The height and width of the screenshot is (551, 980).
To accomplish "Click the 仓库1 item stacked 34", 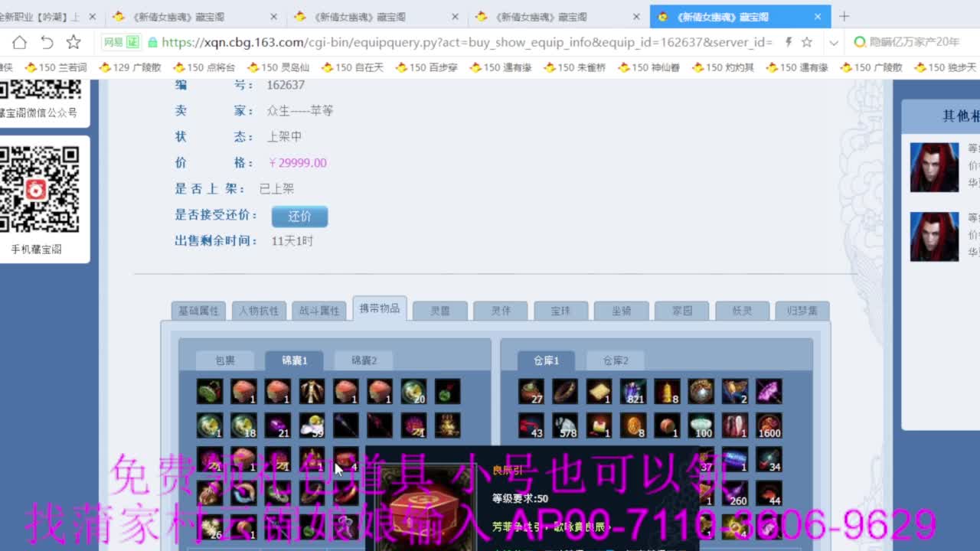I will click(x=769, y=458).
